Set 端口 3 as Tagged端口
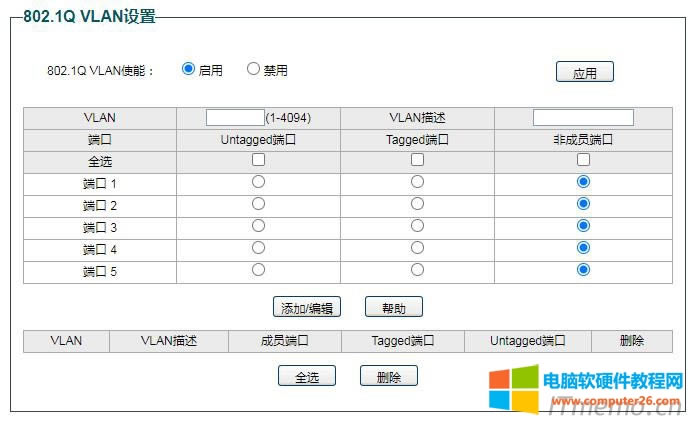 [x=417, y=226]
